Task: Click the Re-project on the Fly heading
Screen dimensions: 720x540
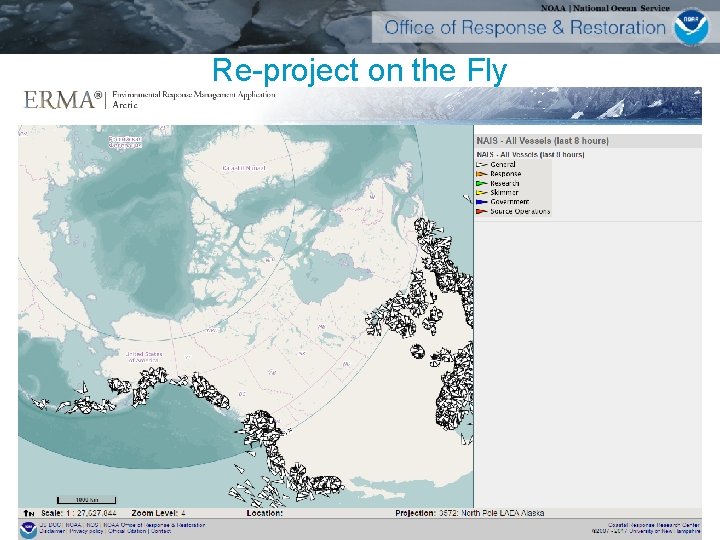Action: [360, 71]
